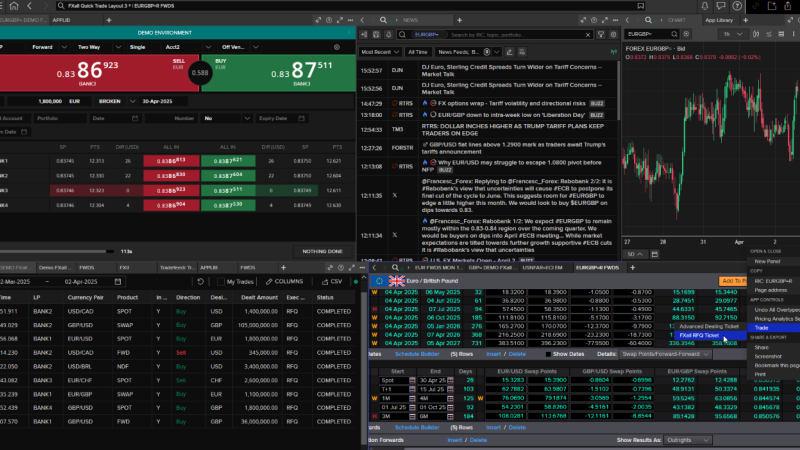Open notifications bell in top bar
The height and width of the screenshot is (450, 800).
coord(705,6)
